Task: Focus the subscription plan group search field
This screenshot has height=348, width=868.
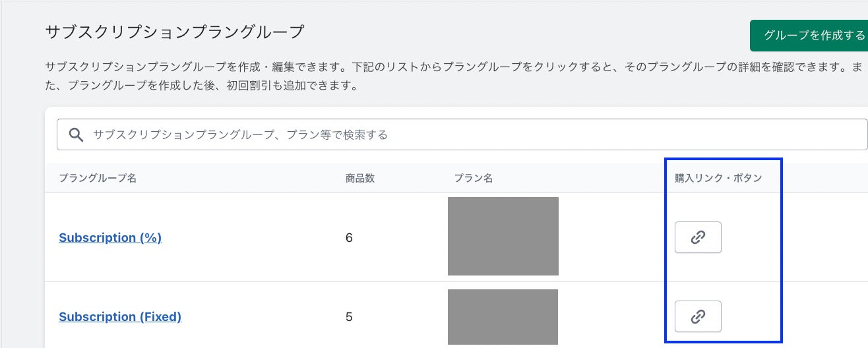Action: pyautogui.click(x=462, y=134)
